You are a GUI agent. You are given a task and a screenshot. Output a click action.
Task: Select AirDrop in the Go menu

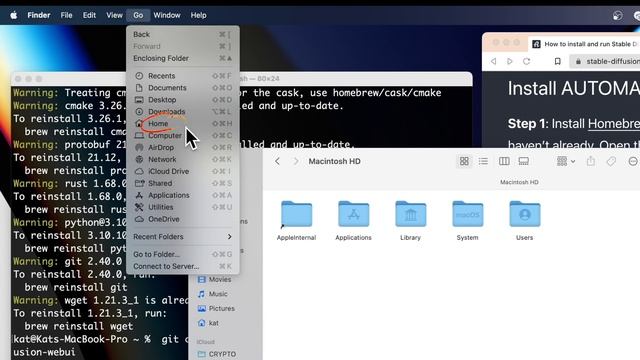pyautogui.click(x=182, y=147)
